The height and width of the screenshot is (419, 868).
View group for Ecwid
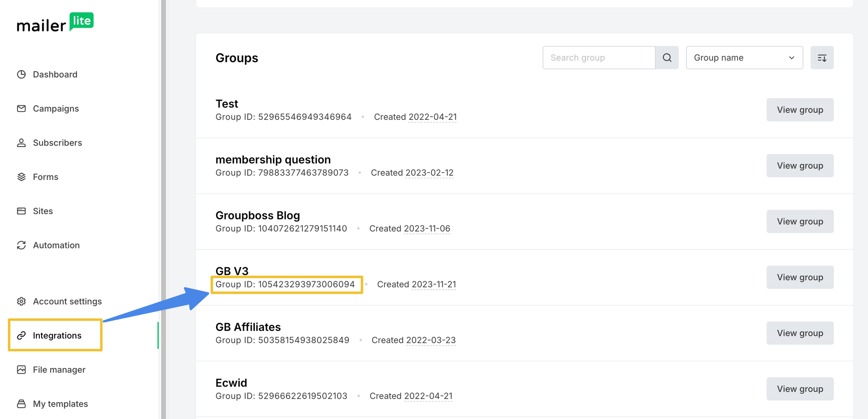(800, 389)
